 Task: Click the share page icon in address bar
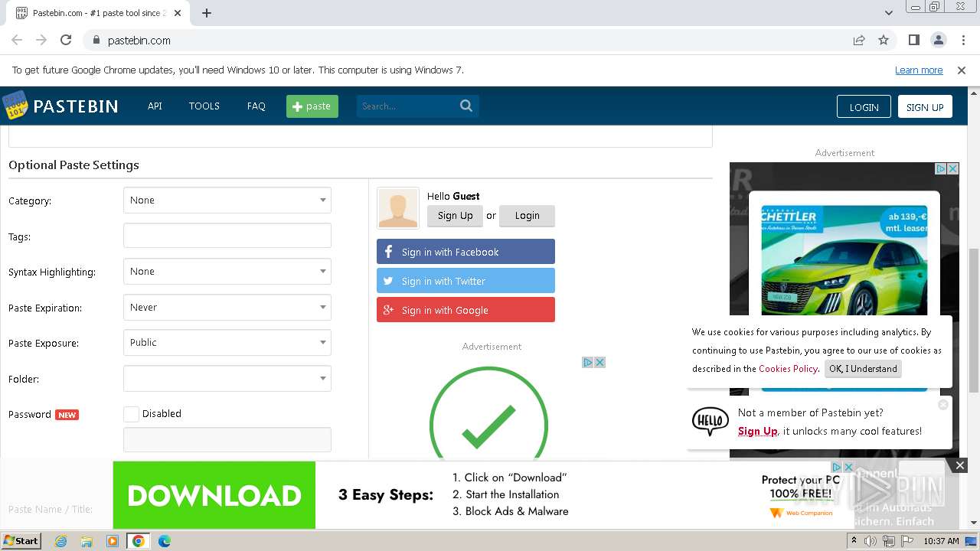tap(859, 40)
